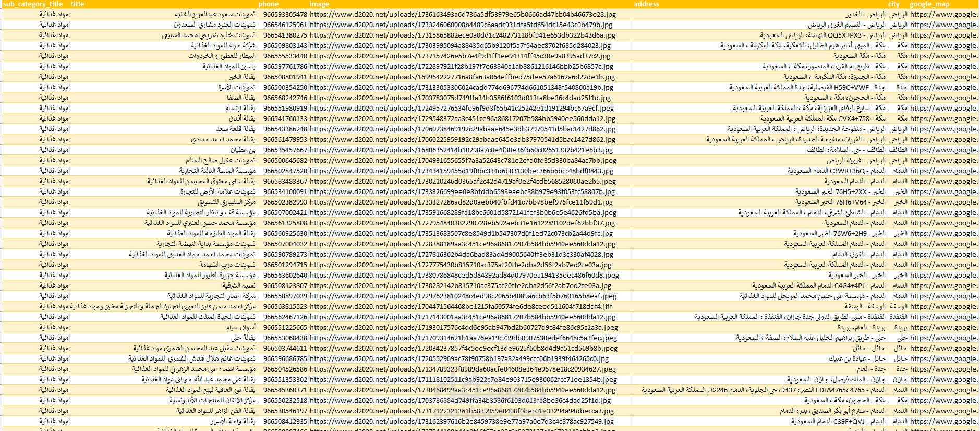The image size is (980, 431).
Task: Open google map link for phone 966551225665
Action: (x=944, y=327)
